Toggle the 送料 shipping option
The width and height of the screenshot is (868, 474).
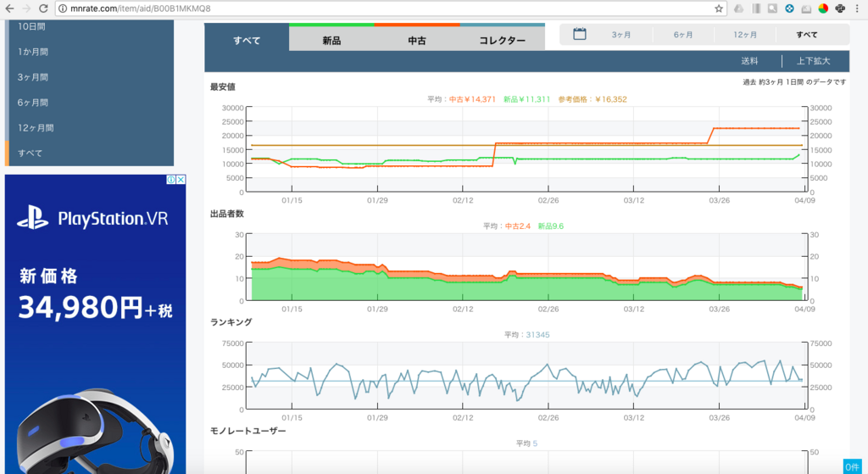pyautogui.click(x=749, y=61)
